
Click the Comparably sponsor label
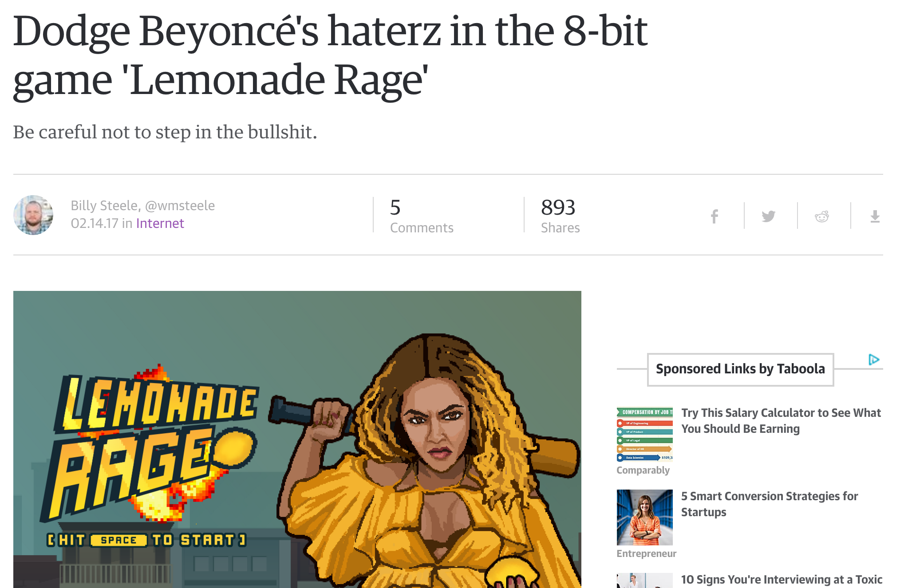[x=643, y=470]
